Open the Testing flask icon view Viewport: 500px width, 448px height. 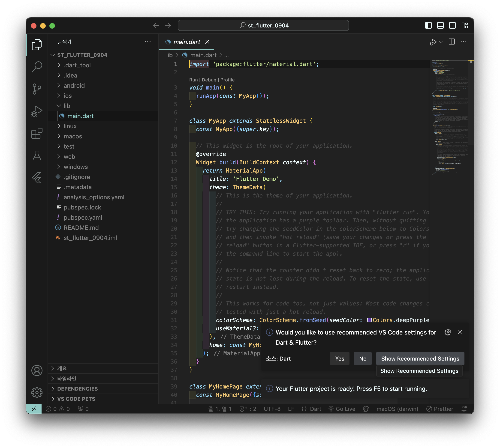[37, 155]
